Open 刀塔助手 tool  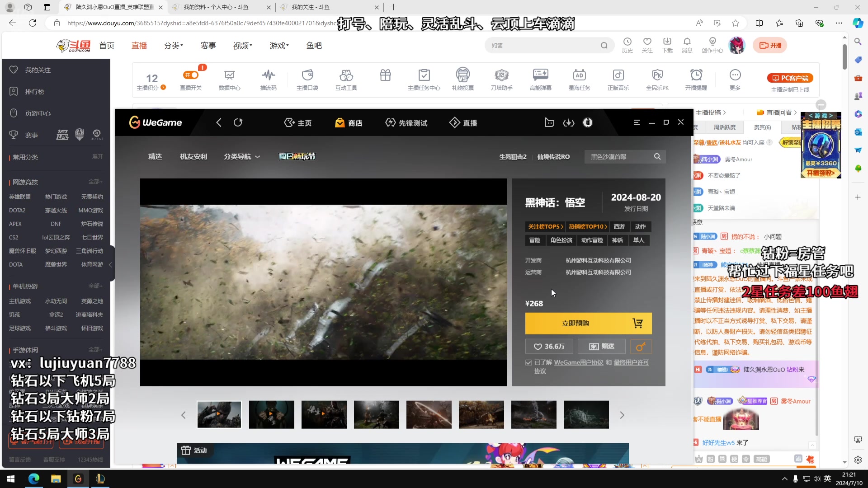click(x=502, y=80)
